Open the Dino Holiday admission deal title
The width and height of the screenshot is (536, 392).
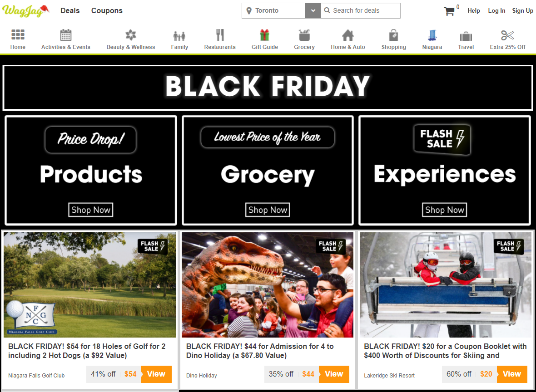pyautogui.click(x=260, y=351)
